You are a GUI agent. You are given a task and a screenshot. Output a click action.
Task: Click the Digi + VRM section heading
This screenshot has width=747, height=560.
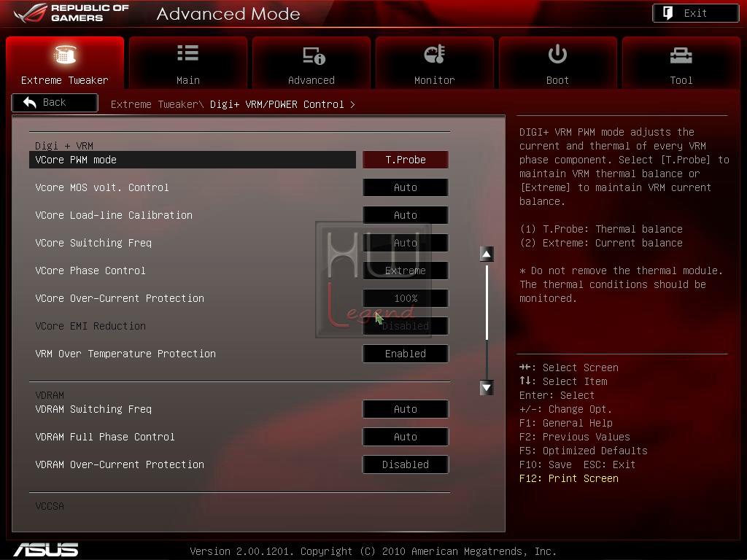[x=64, y=145]
